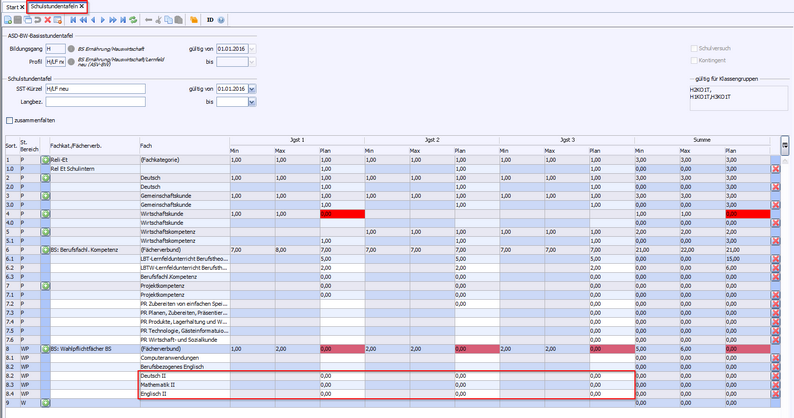Image resolution: width=794 pixels, height=418 pixels.
Task: Click the green refresh icon in toolbar
Action: (x=134, y=20)
